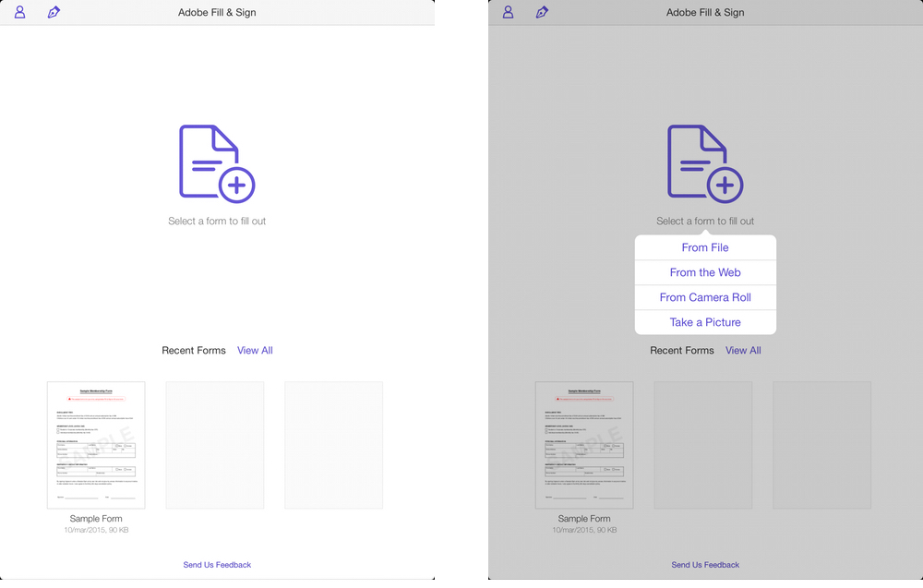Tap the add-form document icon above the popup menu
This screenshot has height=588, width=923.
(704, 163)
